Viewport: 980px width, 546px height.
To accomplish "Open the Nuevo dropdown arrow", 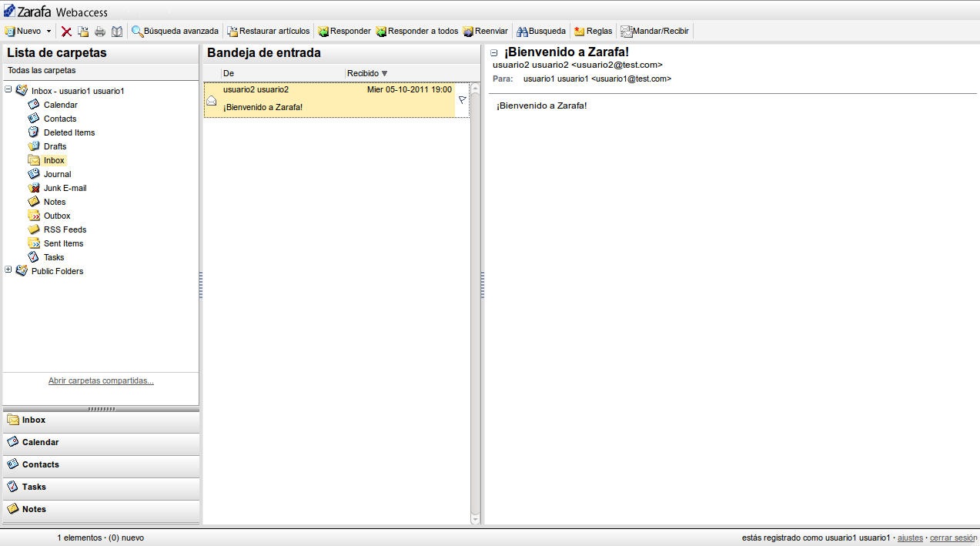I will (x=49, y=32).
